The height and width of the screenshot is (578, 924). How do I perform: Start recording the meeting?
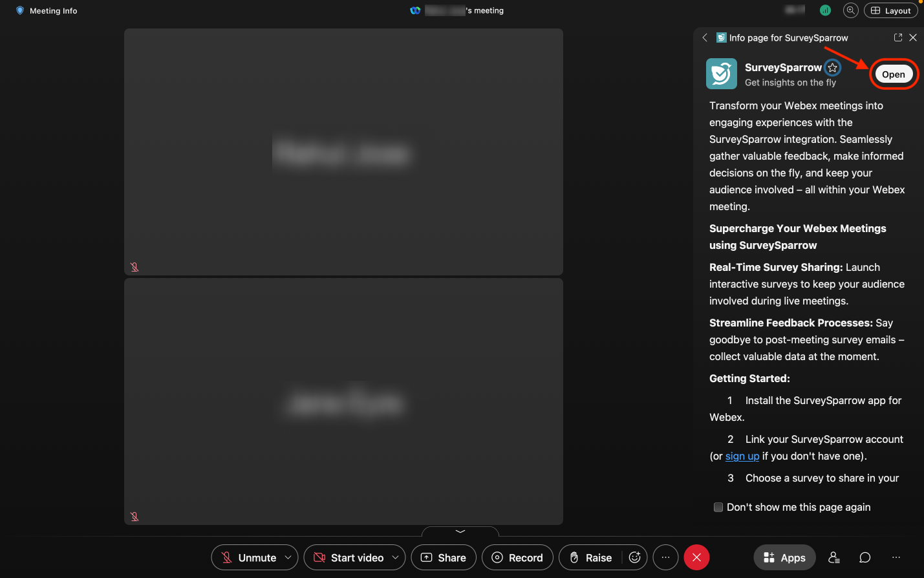coord(517,557)
